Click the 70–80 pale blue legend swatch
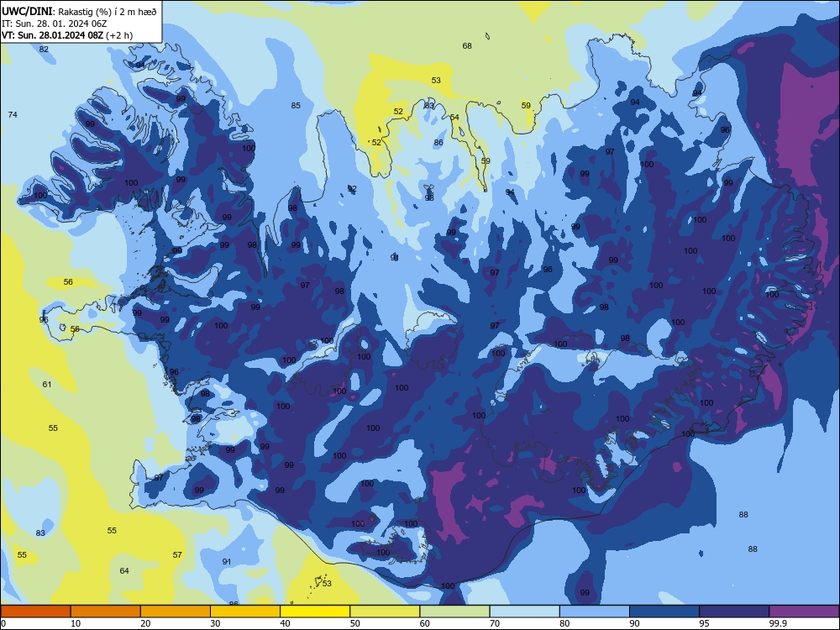Screen dimensions: 840x630 click(524, 612)
